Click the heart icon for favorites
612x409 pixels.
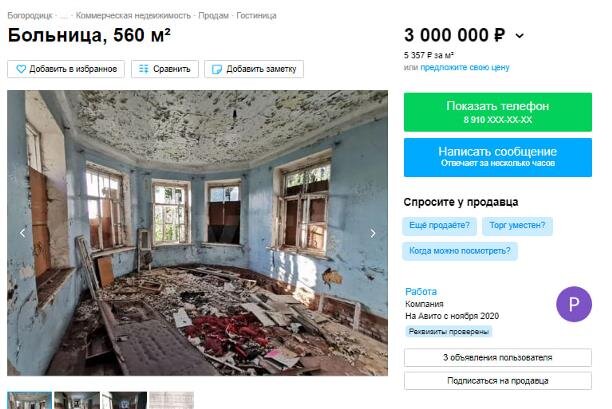[21, 69]
